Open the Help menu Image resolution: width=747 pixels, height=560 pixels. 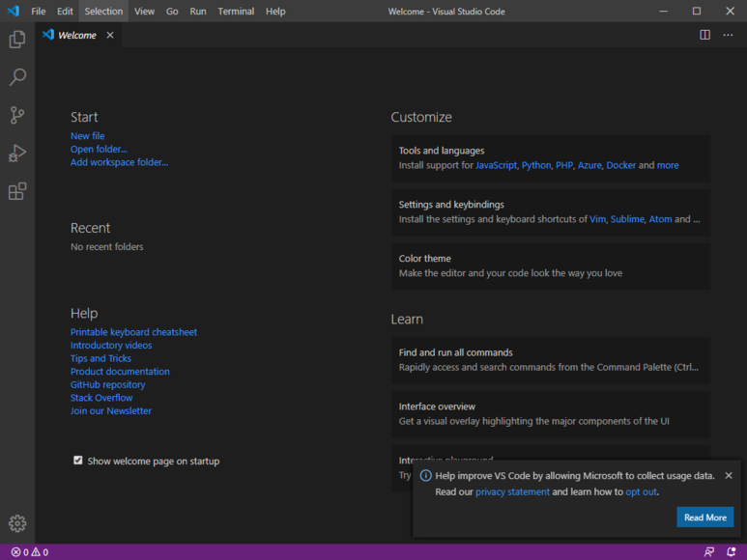click(x=275, y=11)
